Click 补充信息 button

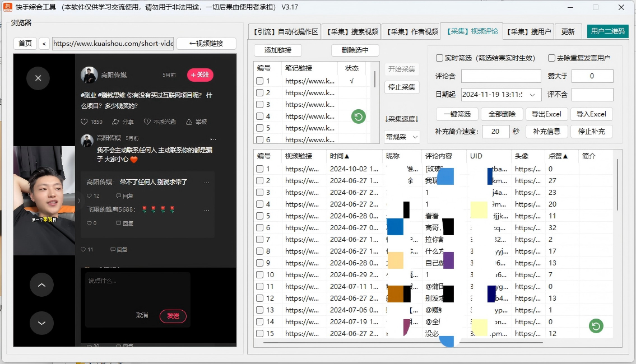pyautogui.click(x=546, y=132)
